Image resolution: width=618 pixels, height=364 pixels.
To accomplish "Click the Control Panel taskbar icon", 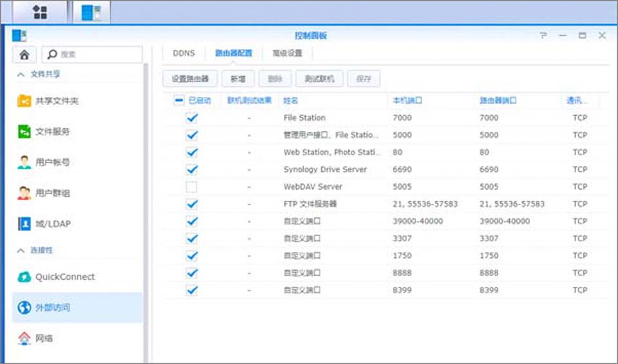I will point(91,12).
